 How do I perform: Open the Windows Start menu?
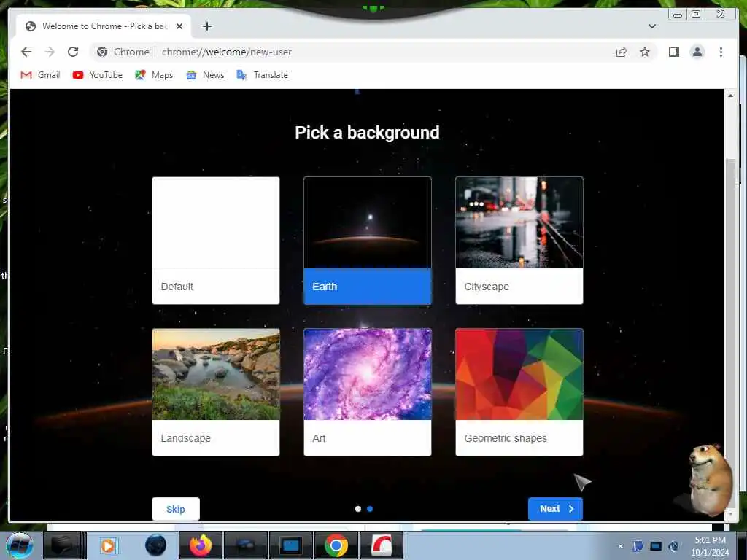(19, 545)
